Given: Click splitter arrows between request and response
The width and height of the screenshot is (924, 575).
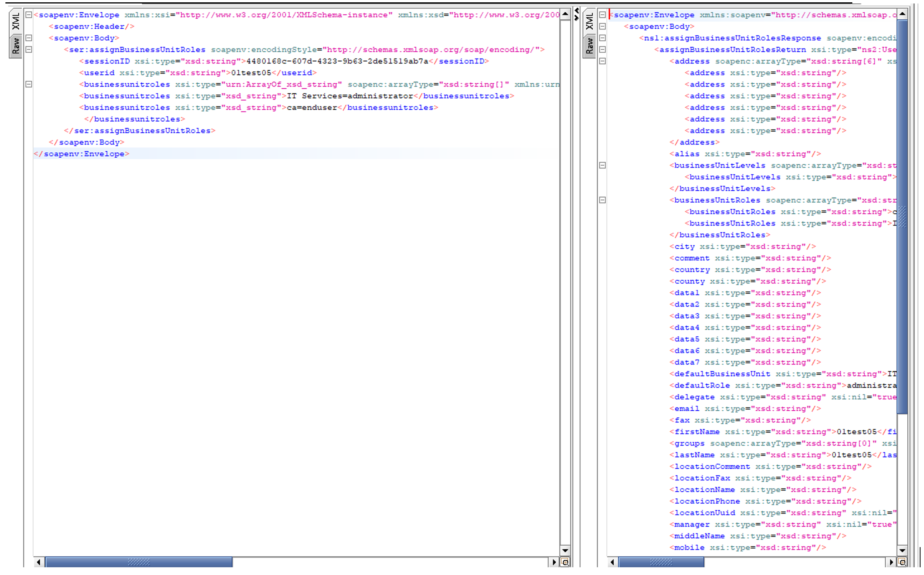Looking at the screenshot, I should coord(576,14).
